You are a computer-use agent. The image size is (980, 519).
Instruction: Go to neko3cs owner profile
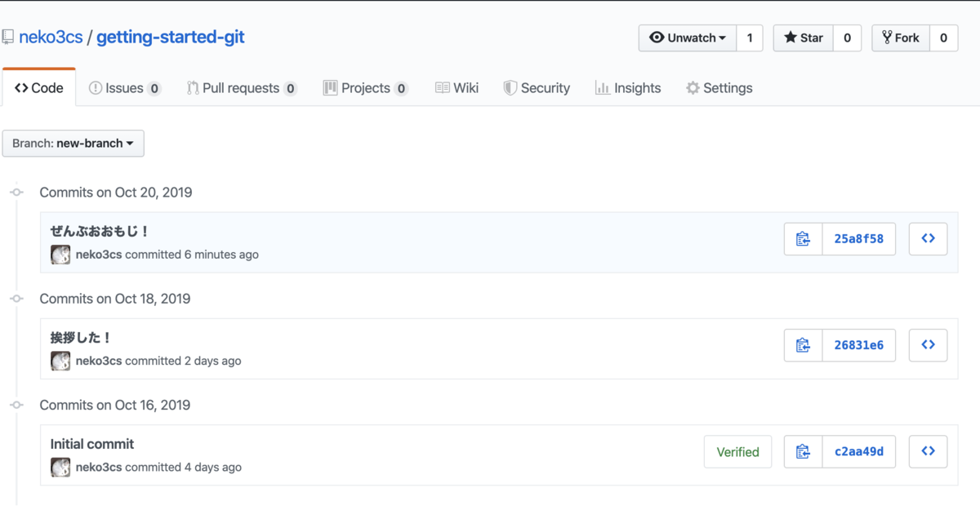coord(51,38)
